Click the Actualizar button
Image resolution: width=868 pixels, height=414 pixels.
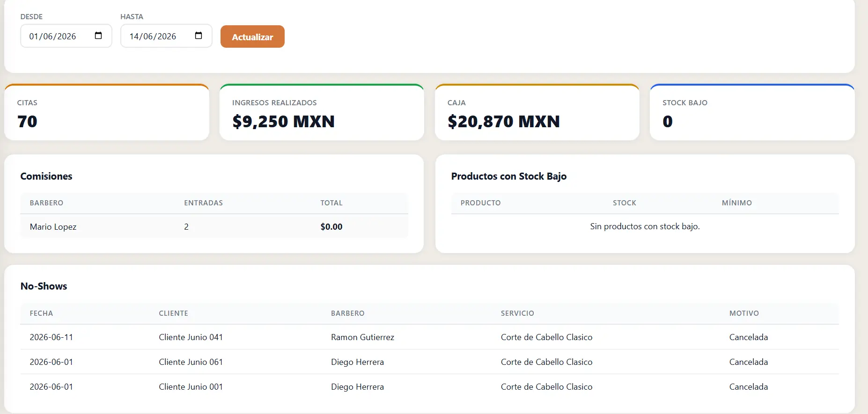(x=252, y=36)
